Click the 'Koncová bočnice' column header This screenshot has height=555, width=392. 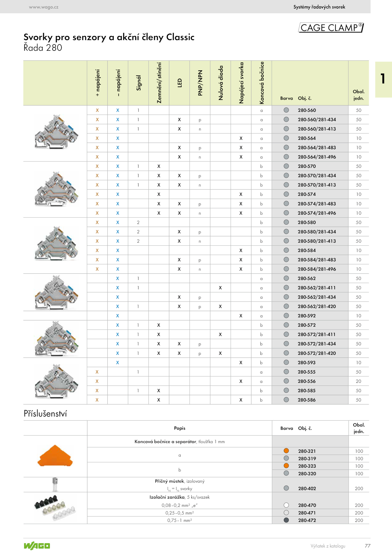click(x=262, y=83)
